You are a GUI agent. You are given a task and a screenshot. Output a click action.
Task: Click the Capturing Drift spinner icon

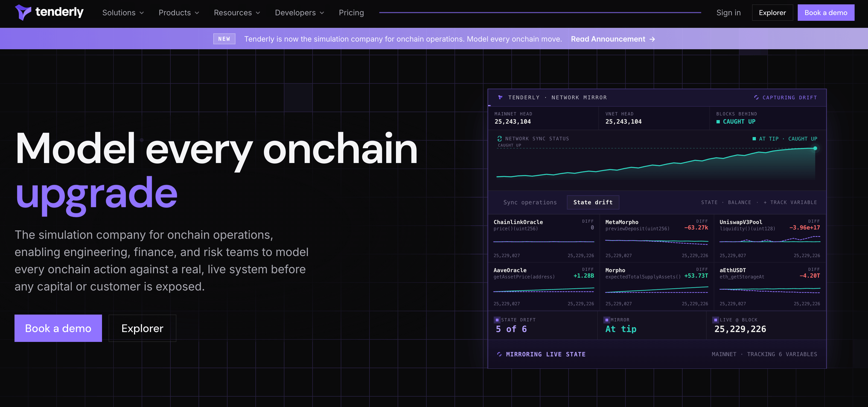[x=756, y=97]
